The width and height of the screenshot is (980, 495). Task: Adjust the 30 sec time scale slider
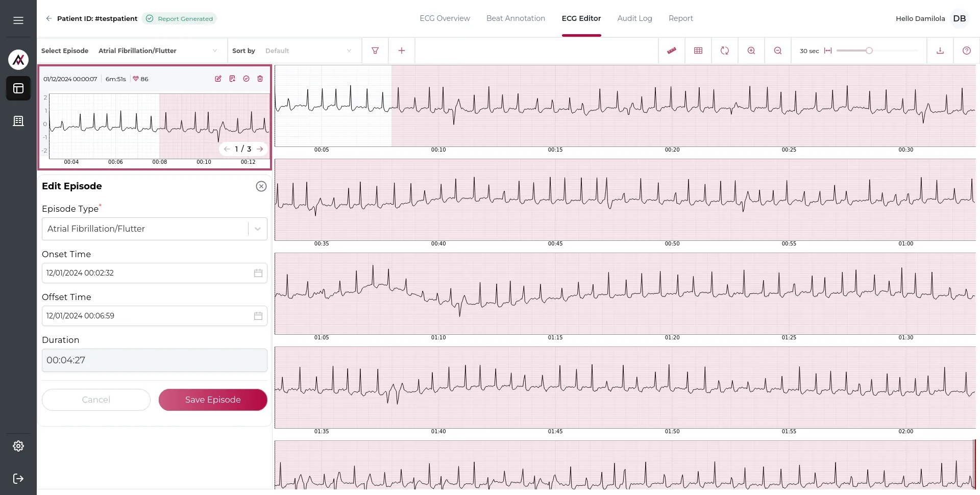click(x=869, y=51)
